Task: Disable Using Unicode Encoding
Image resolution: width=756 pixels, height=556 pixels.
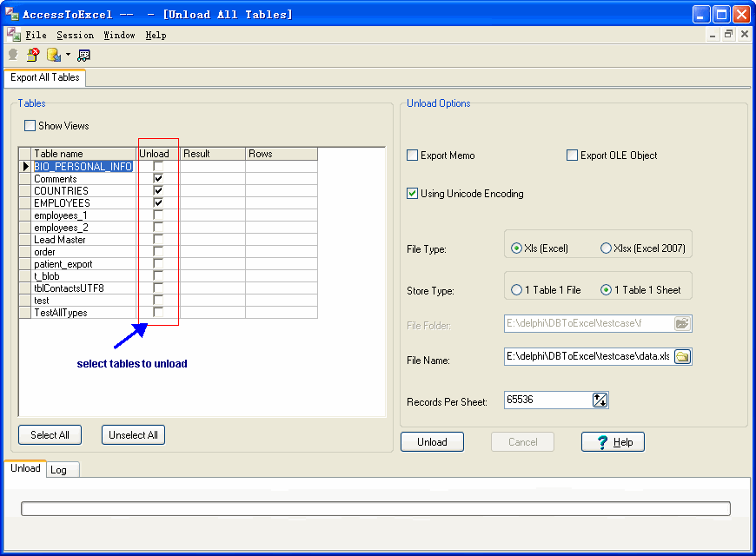Action: click(412, 194)
